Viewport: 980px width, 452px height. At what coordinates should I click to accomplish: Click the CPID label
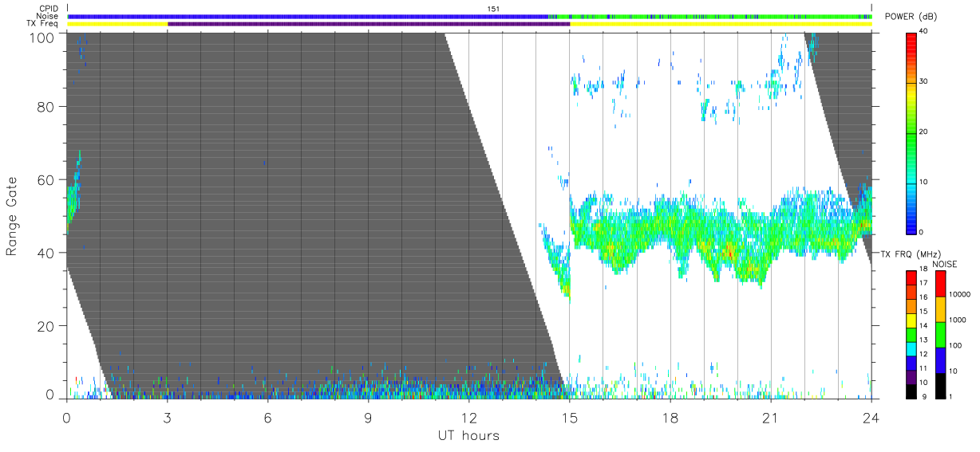click(x=49, y=9)
